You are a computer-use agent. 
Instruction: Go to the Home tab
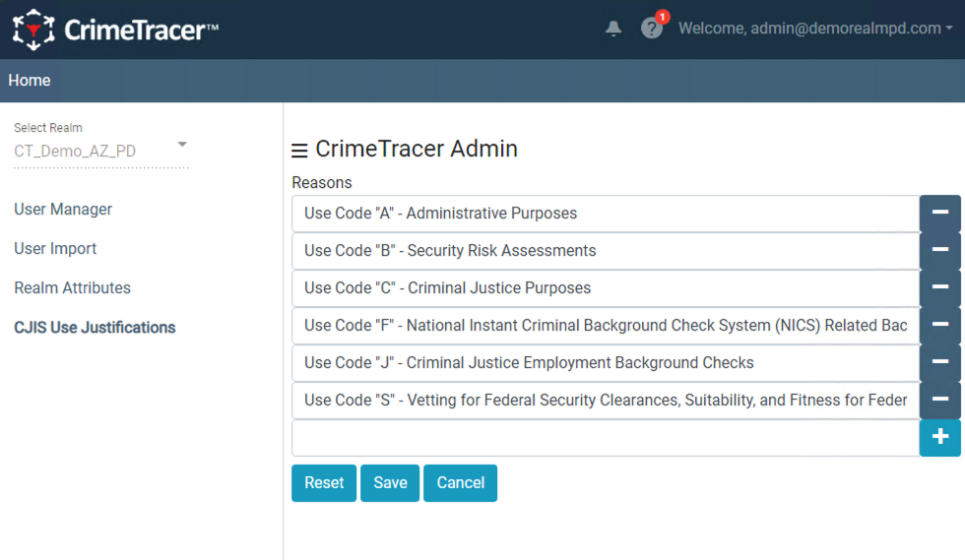coord(30,81)
